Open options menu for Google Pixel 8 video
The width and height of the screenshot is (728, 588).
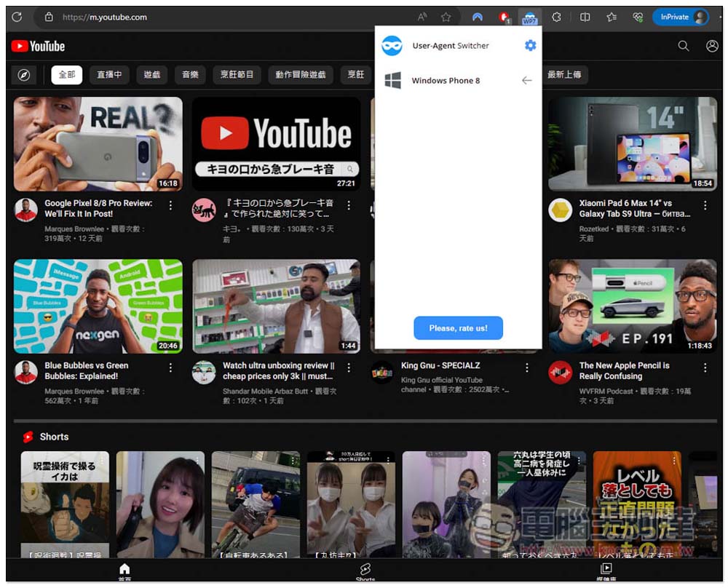point(171,205)
